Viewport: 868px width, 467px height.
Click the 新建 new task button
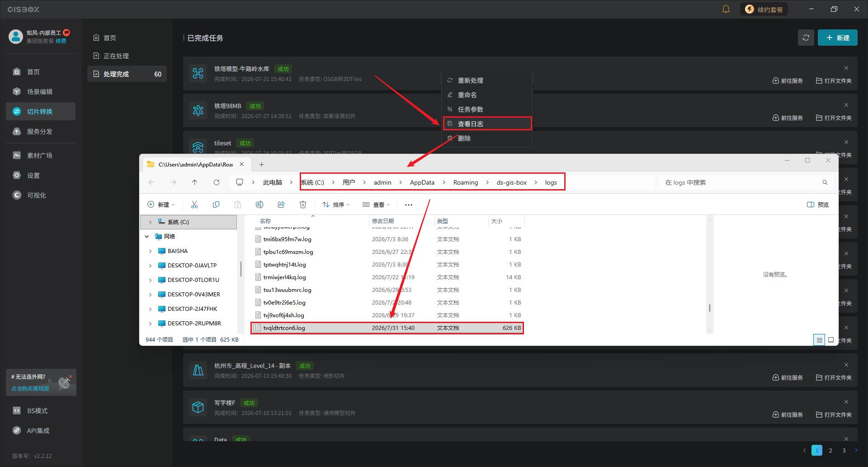(x=837, y=38)
